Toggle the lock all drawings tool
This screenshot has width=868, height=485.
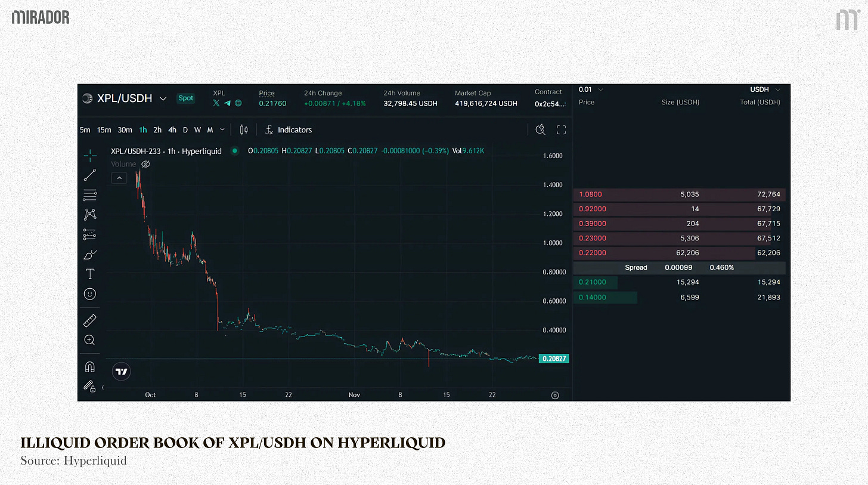[90, 386]
